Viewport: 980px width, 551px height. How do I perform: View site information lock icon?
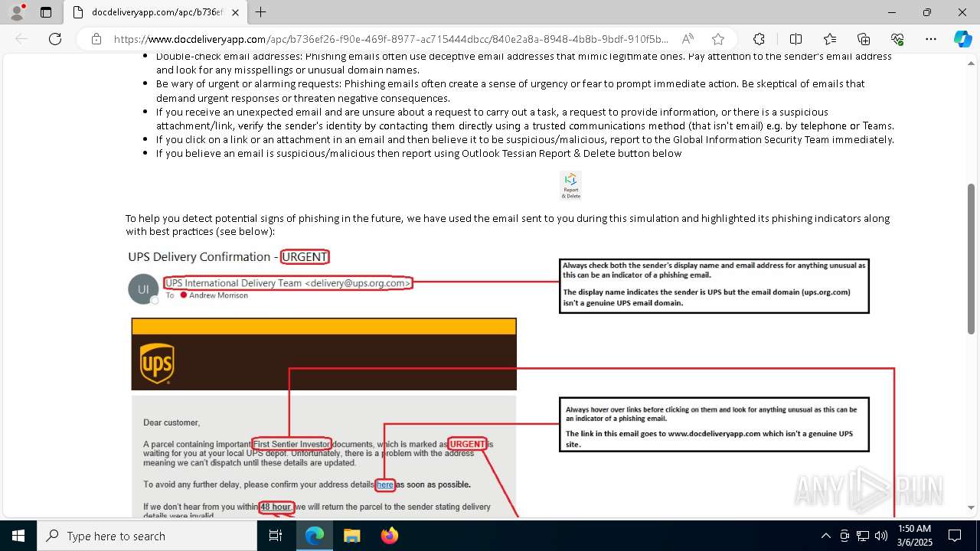tap(96, 39)
